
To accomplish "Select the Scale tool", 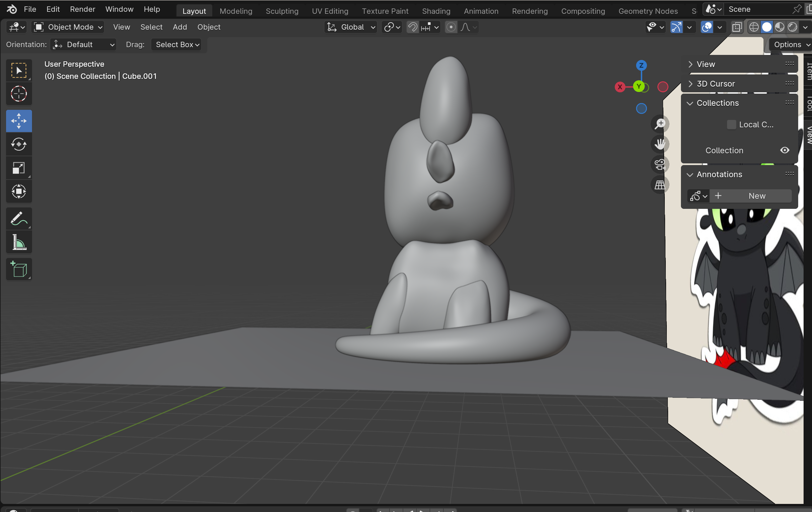I will (19, 168).
